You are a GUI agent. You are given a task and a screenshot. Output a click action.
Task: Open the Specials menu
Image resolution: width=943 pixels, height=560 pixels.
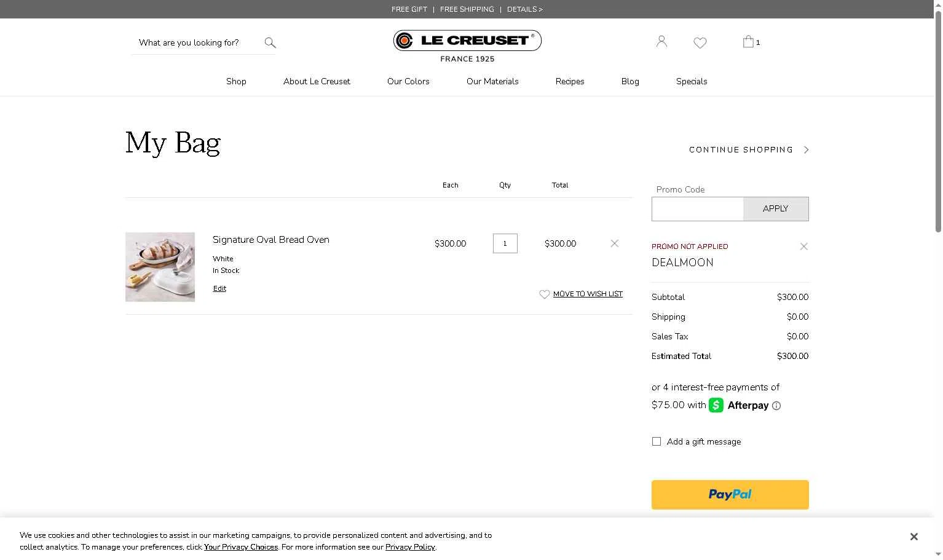pos(692,81)
